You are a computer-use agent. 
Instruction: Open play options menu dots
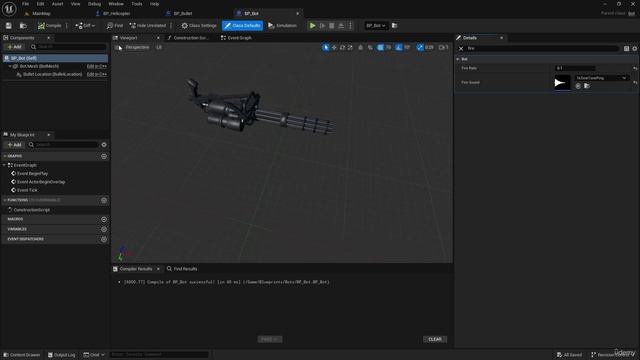[x=350, y=26]
